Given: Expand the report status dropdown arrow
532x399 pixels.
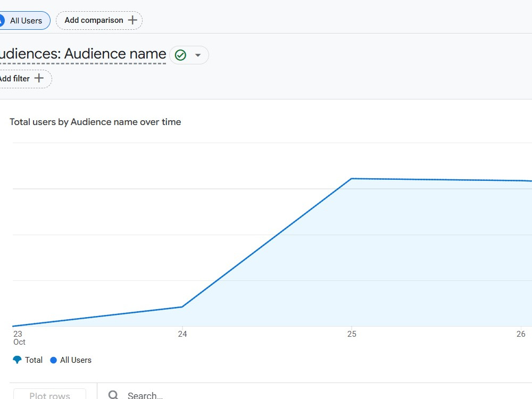Looking at the screenshot, I should click(198, 55).
